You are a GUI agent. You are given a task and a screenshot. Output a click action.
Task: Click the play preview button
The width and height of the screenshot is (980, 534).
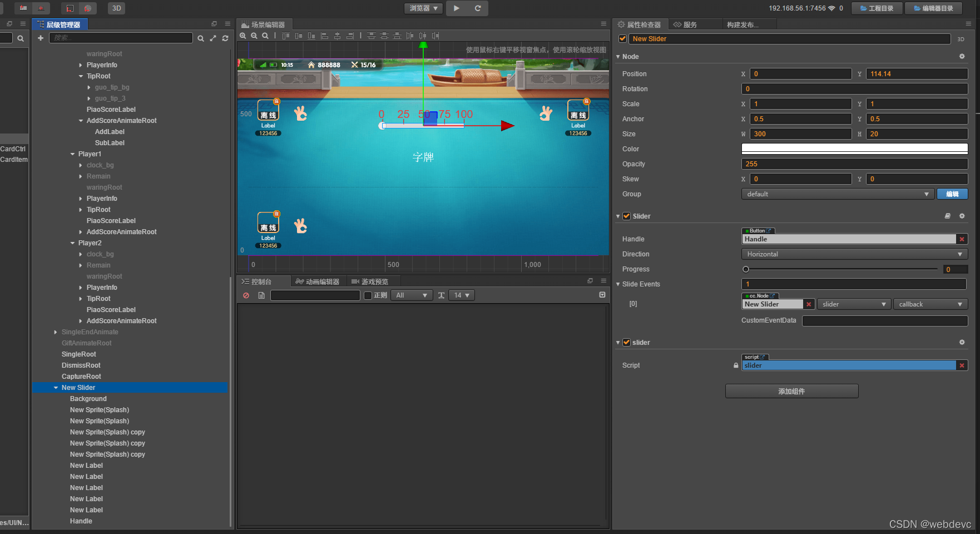pos(457,8)
